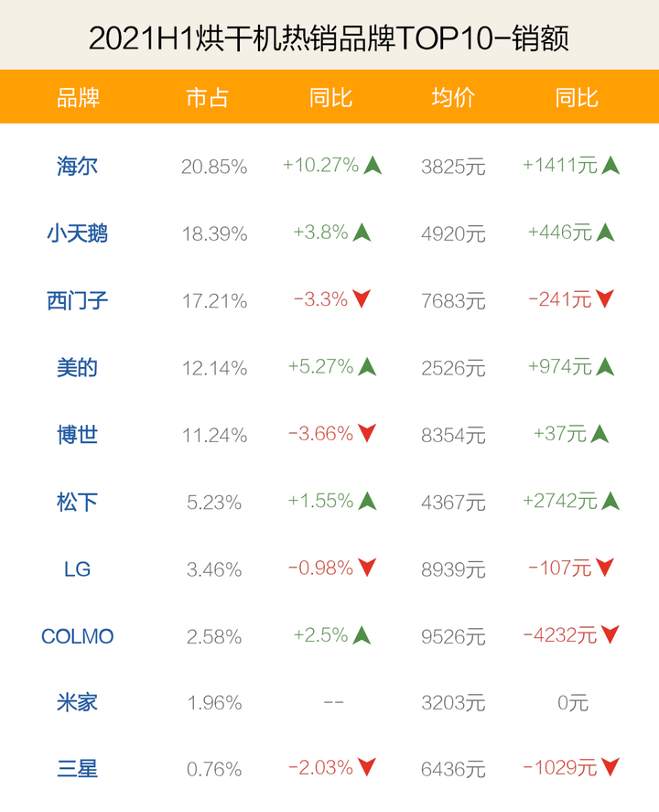
Task: Select the COLMO brand label
Action: (78, 636)
